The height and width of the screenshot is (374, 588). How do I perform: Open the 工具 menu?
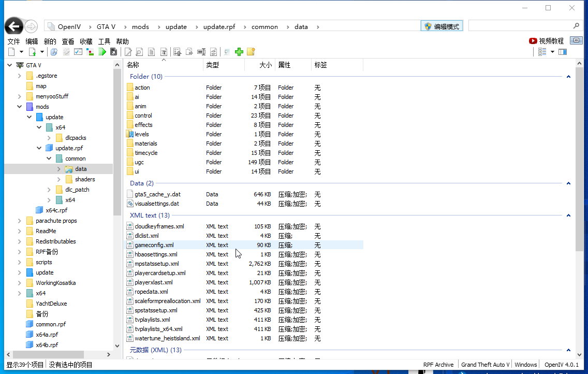tap(104, 41)
